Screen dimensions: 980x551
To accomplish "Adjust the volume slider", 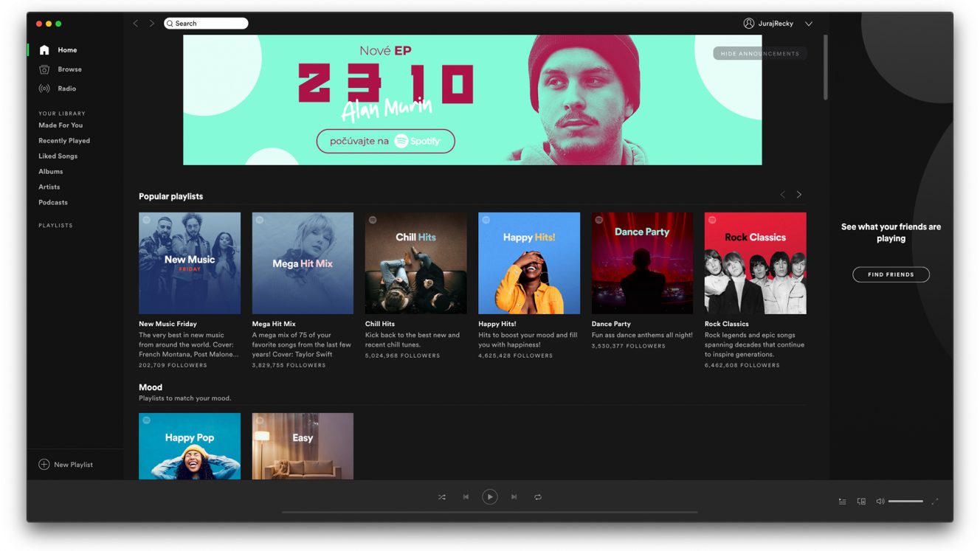I will point(905,502).
